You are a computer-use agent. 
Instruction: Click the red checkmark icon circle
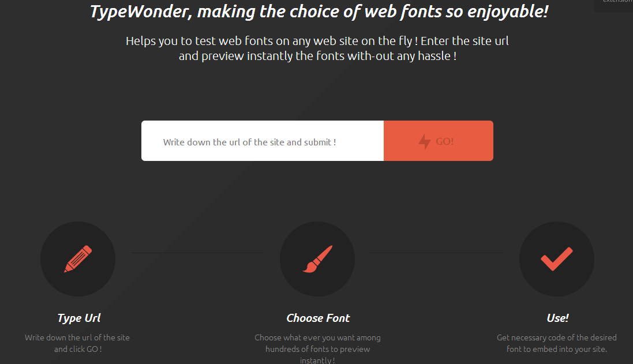(556, 259)
